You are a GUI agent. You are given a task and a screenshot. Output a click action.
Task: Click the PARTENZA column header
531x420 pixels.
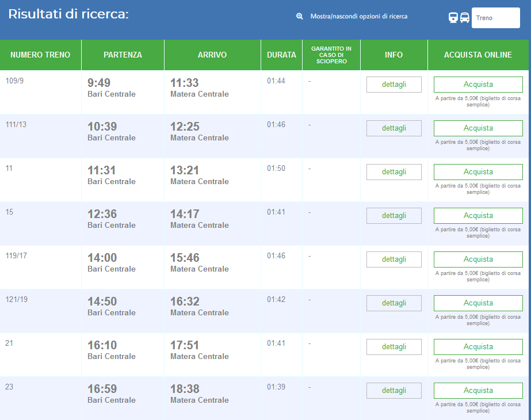(123, 55)
